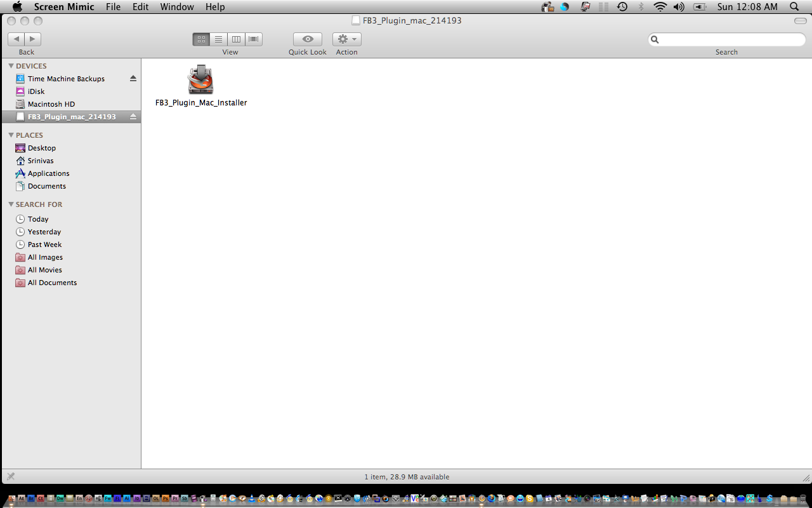Screen dimensions: 812x508
Task: Switch to icon view
Action: pos(201,39)
